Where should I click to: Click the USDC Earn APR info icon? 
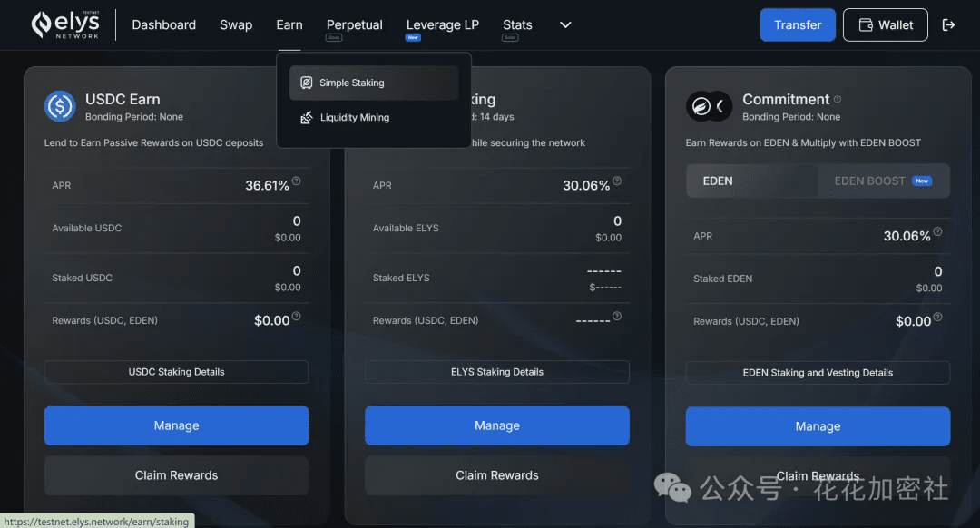[296, 181]
